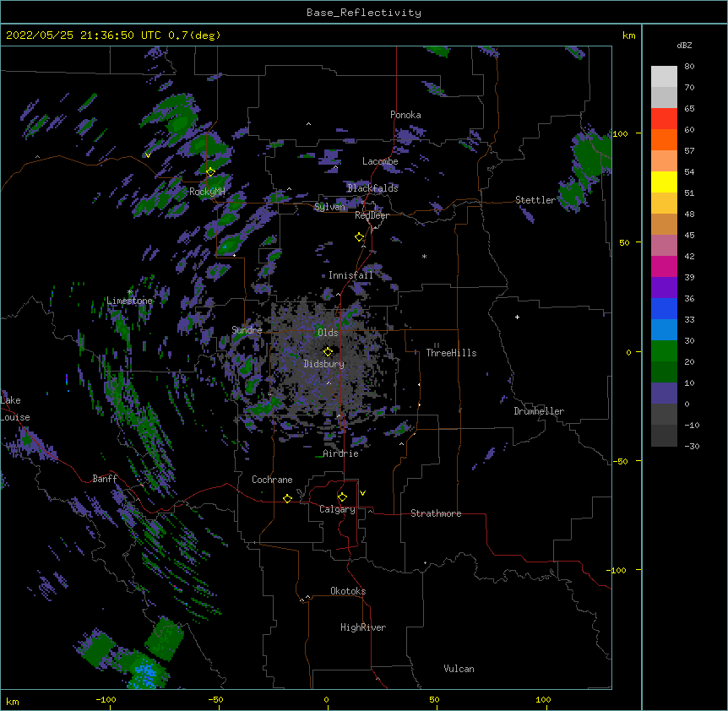The image size is (728, 711).
Task: Click the Vulcan label
Action: (x=459, y=669)
